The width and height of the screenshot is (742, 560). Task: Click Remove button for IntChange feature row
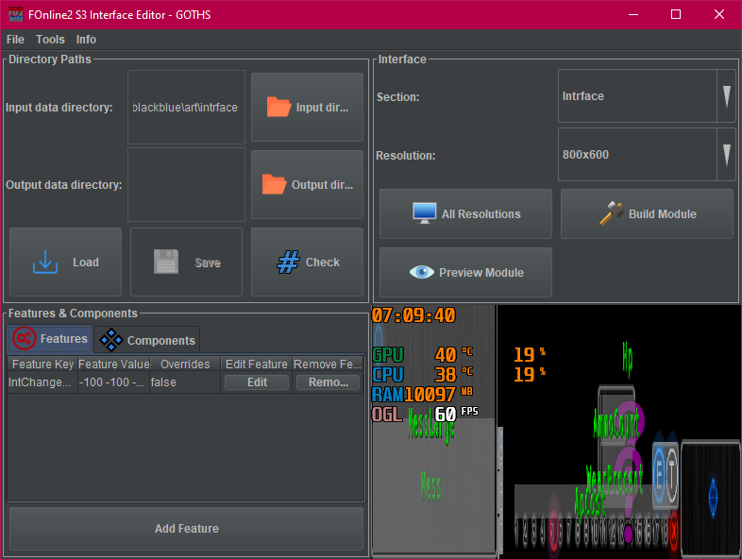point(328,382)
